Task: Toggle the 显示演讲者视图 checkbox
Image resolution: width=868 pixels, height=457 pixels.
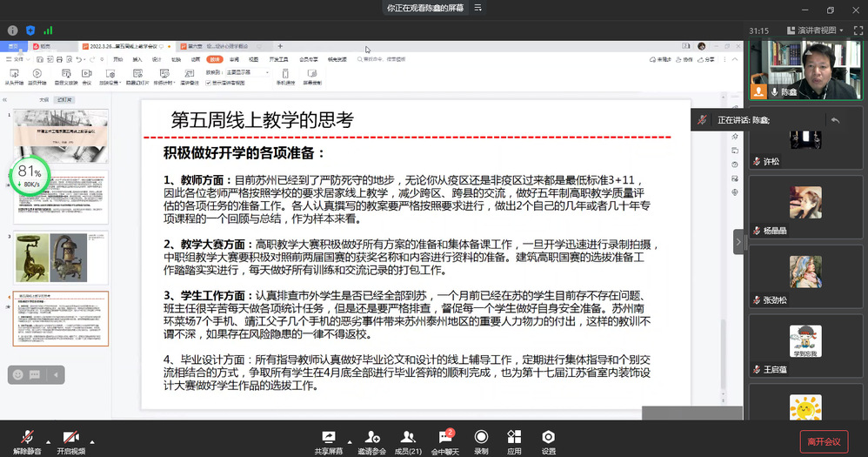Action: (209, 83)
